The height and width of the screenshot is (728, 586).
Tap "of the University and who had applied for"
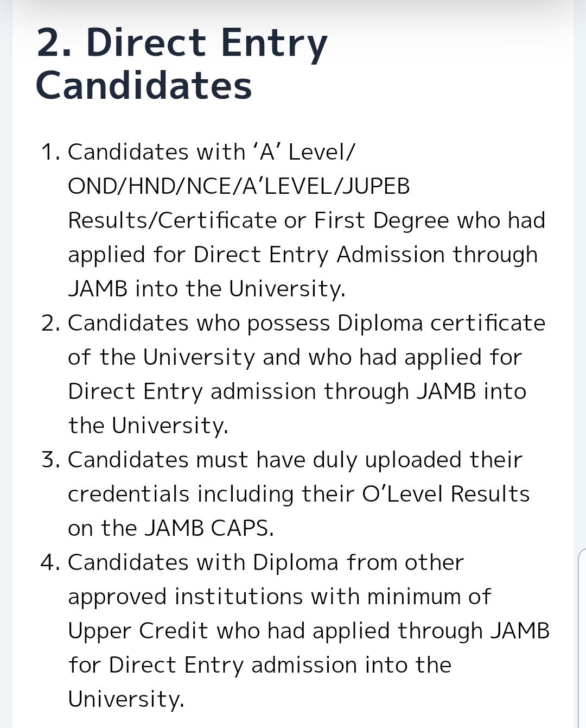click(295, 357)
